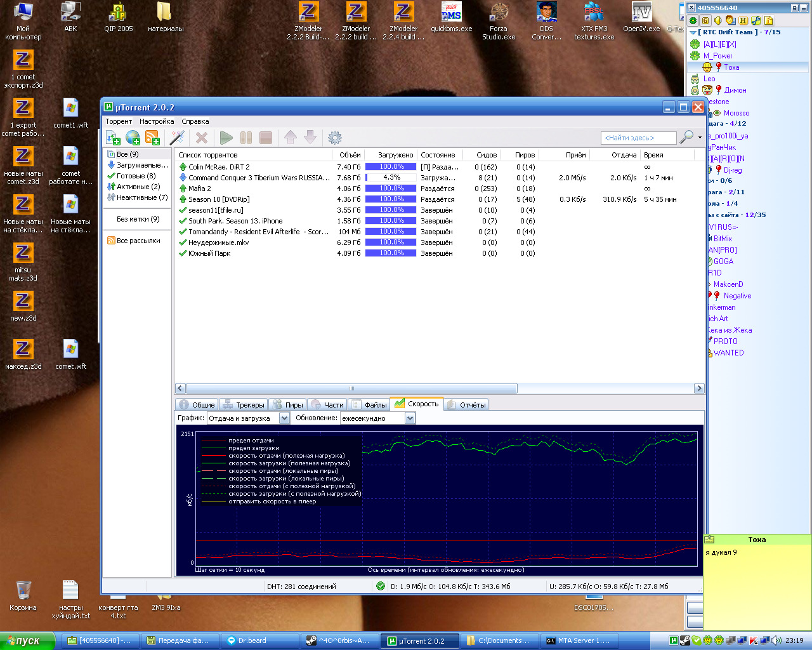Click the Add Torrent from URL icon
The width and height of the screenshot is (812, 650).
point(133,138)
